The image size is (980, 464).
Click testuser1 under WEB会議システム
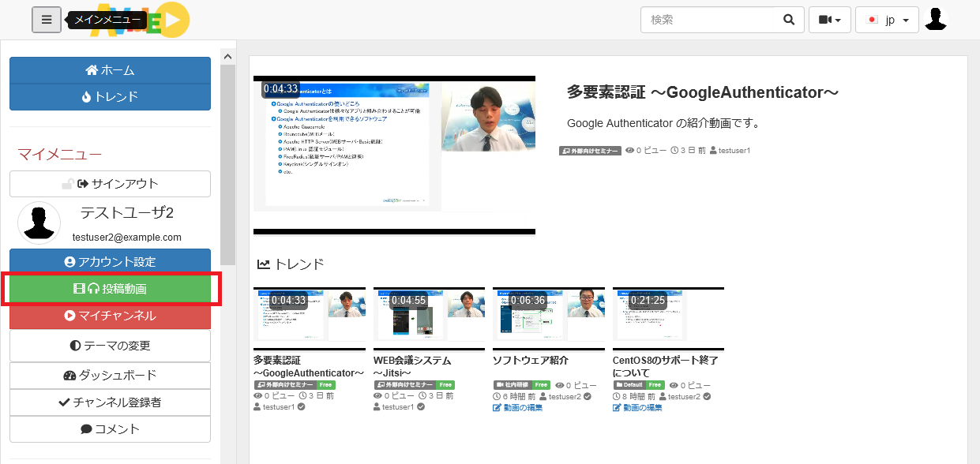399,407
